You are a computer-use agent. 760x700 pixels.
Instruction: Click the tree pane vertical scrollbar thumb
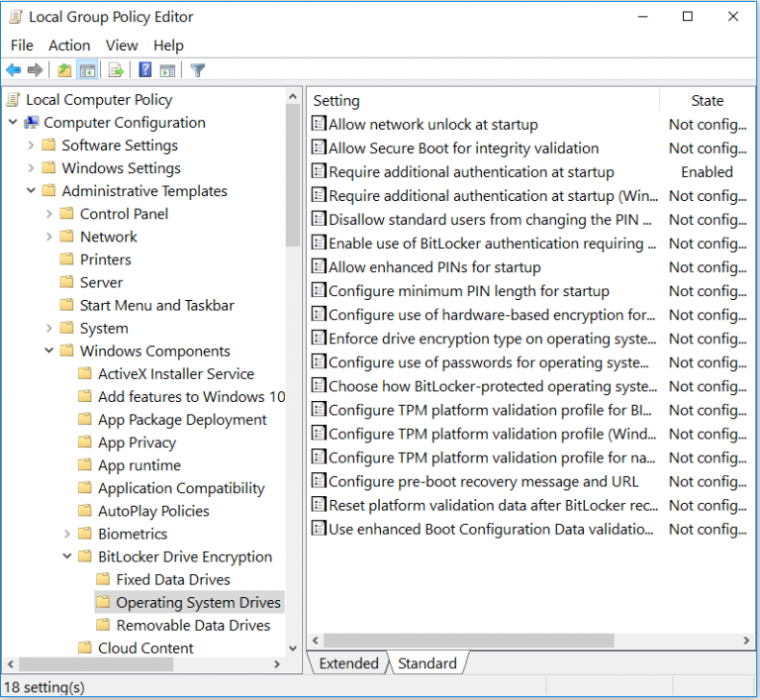pyautogui.click(x=292, y=175)
